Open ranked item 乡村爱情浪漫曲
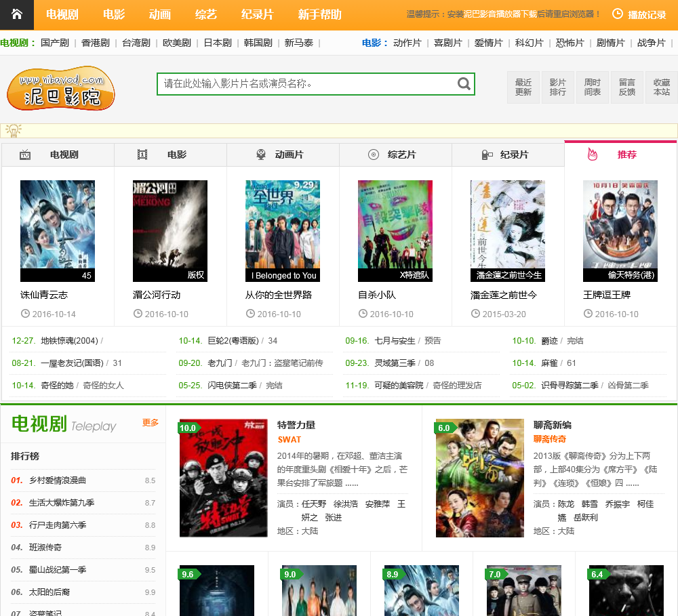The image size is (678, 616). pyautogui.click(x=58, y=480)
